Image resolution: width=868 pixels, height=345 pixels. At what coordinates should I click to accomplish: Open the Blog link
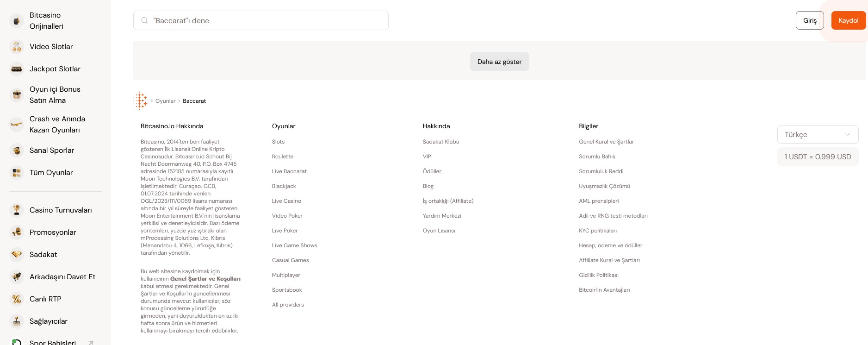click(x=428, y=186)
